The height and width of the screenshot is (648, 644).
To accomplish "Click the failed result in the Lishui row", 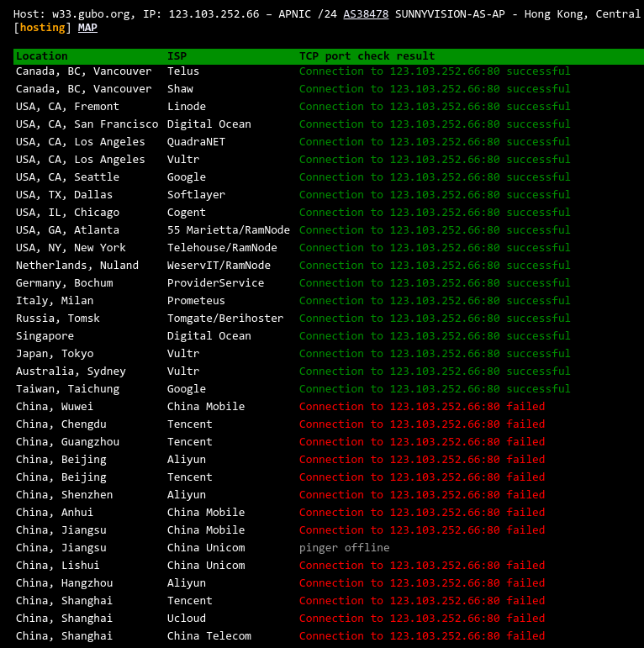I will click(422, 566).
